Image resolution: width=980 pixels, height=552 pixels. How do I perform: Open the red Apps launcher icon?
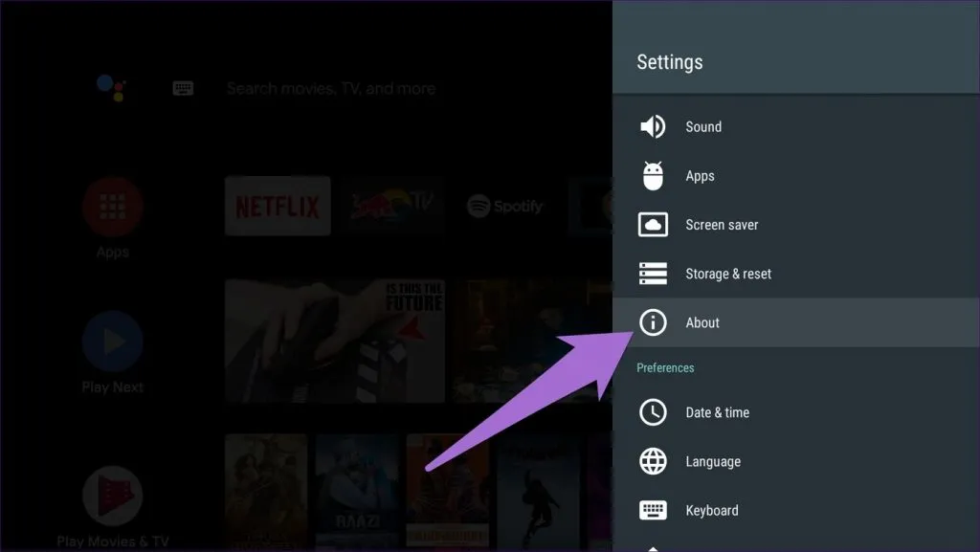tap(112, 207)
